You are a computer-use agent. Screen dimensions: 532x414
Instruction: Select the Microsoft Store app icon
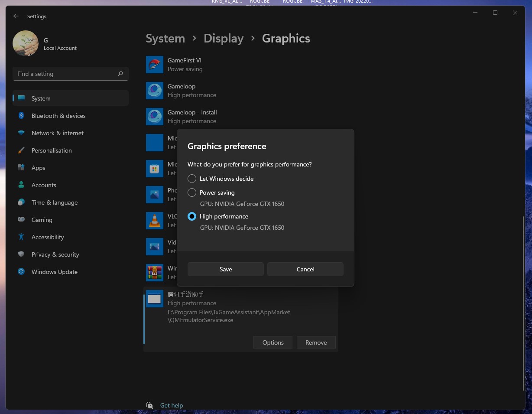155,169
